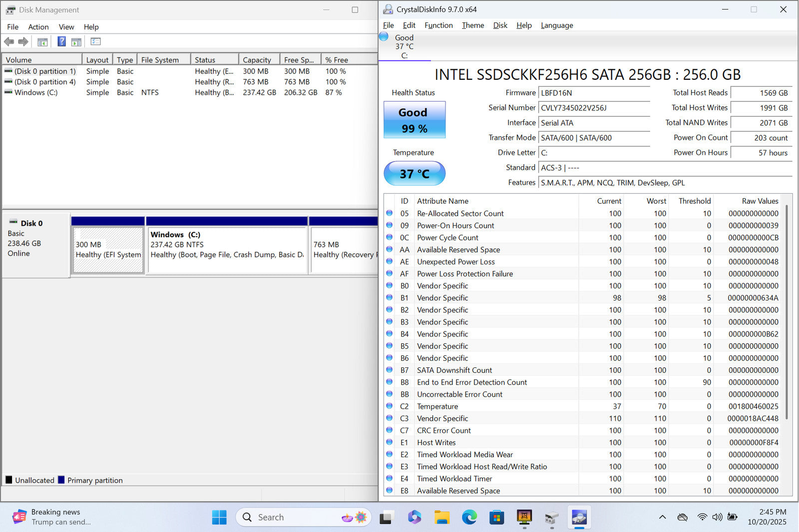Select the Good 37 °C C: drive tab
Screen dimensions: 799x532
point(404,46)
